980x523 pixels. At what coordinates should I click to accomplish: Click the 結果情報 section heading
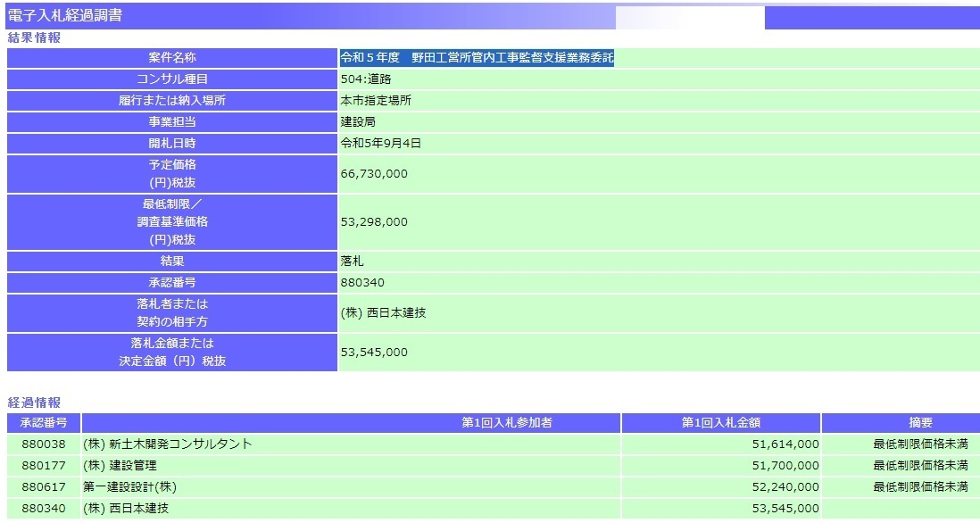coord(34,37)
